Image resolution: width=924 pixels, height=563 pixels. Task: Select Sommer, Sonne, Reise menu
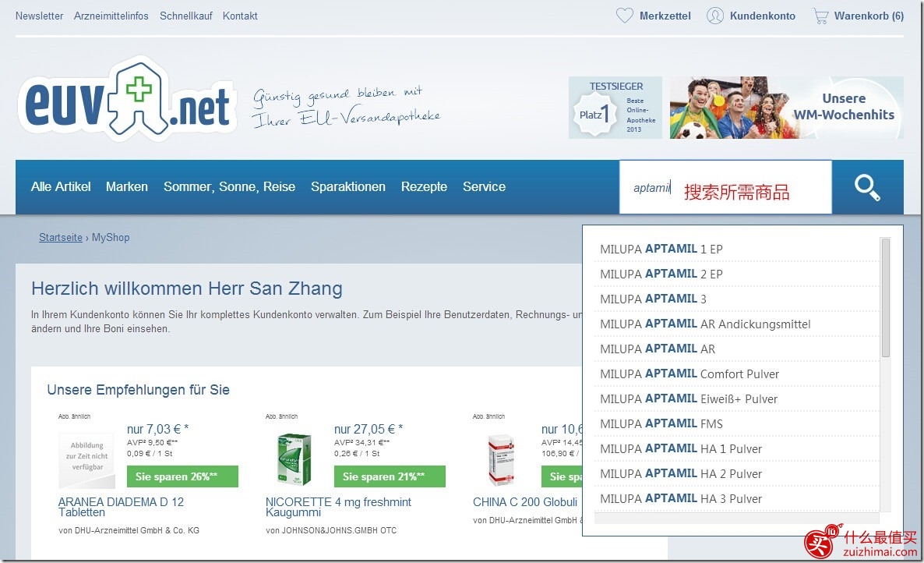click(x=229, y=187)
